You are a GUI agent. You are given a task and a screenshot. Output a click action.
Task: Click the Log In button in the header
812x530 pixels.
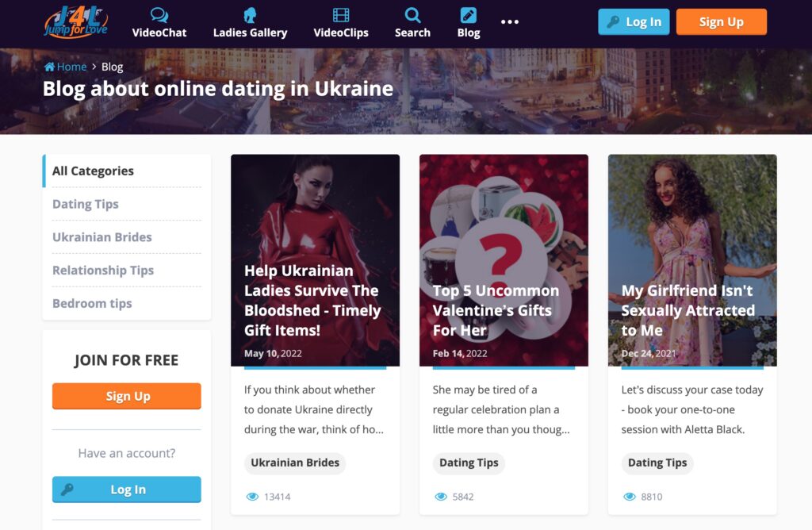coord(634,21)
